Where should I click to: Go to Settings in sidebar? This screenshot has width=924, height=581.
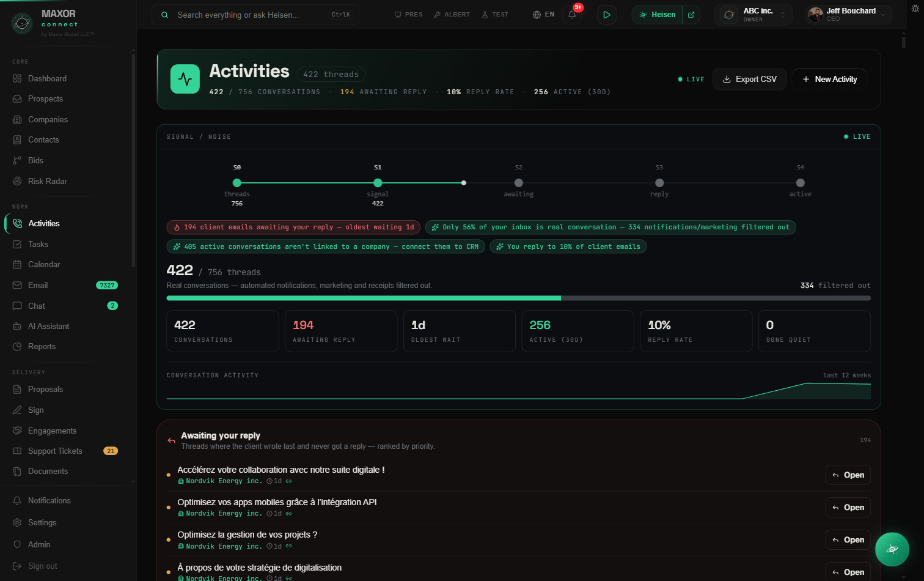[67, 522]
